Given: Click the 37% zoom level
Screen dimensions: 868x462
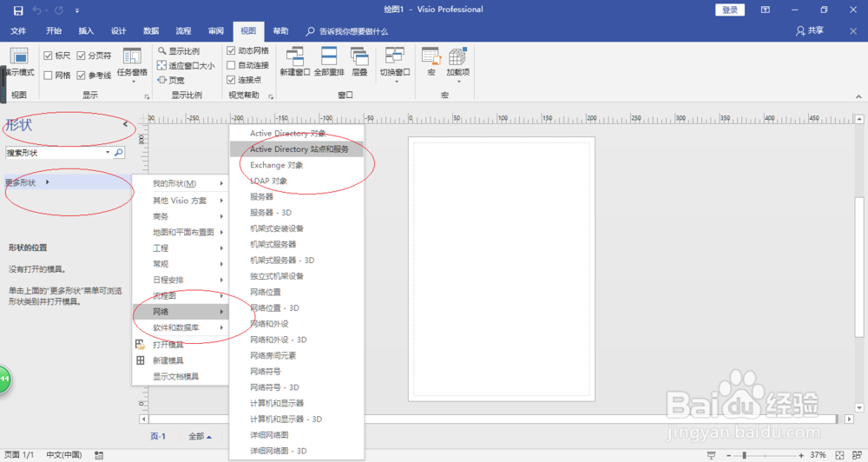Looking at the screenshot, I should tap(818, 455).
